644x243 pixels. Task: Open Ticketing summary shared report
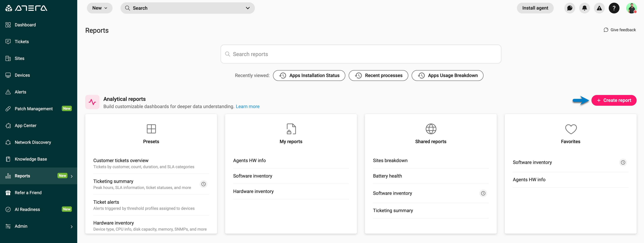pyautogui.click(x=430, y=210)
